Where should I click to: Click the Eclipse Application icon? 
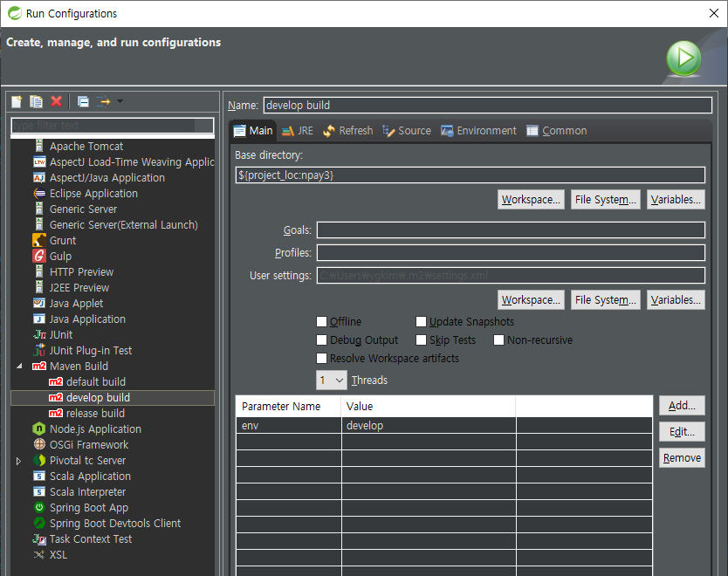point(39,193)
